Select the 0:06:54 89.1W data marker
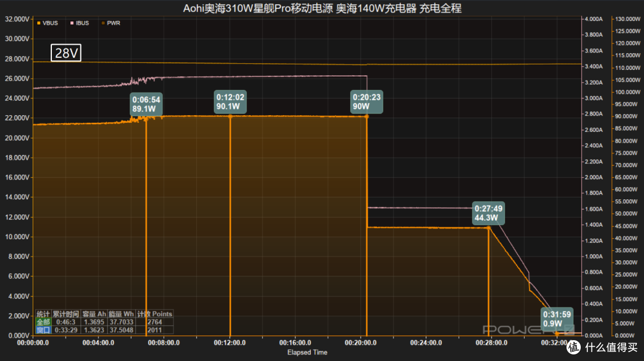 [x=146, y=104]
